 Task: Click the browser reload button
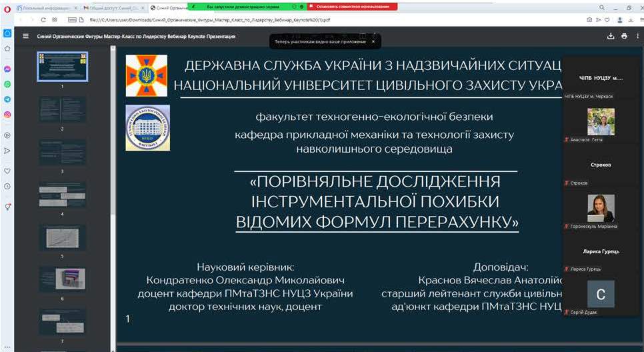(x=44, y=20)
